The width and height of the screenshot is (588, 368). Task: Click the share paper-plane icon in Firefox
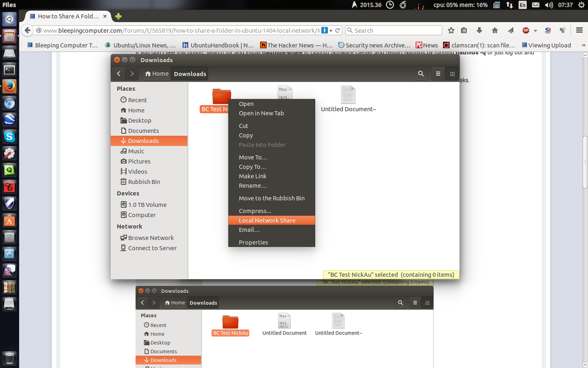point(510,30)
